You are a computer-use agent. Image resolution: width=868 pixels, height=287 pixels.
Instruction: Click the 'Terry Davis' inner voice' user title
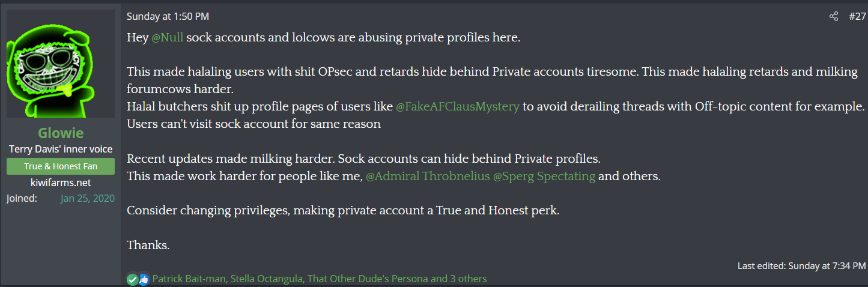61,149
